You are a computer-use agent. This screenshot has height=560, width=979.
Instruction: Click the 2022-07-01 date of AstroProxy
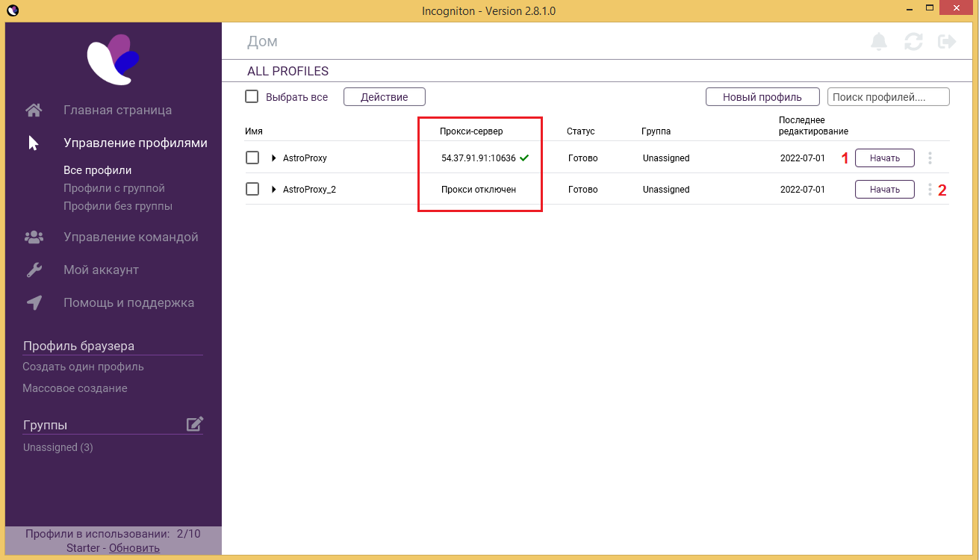(x=803, y=158)
